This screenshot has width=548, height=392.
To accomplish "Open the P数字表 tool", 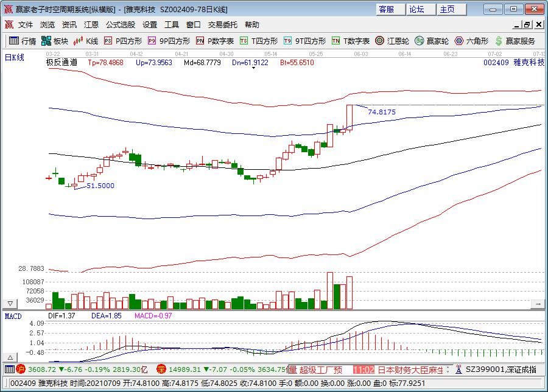I will pyautogui.click(x=214, y=41).
